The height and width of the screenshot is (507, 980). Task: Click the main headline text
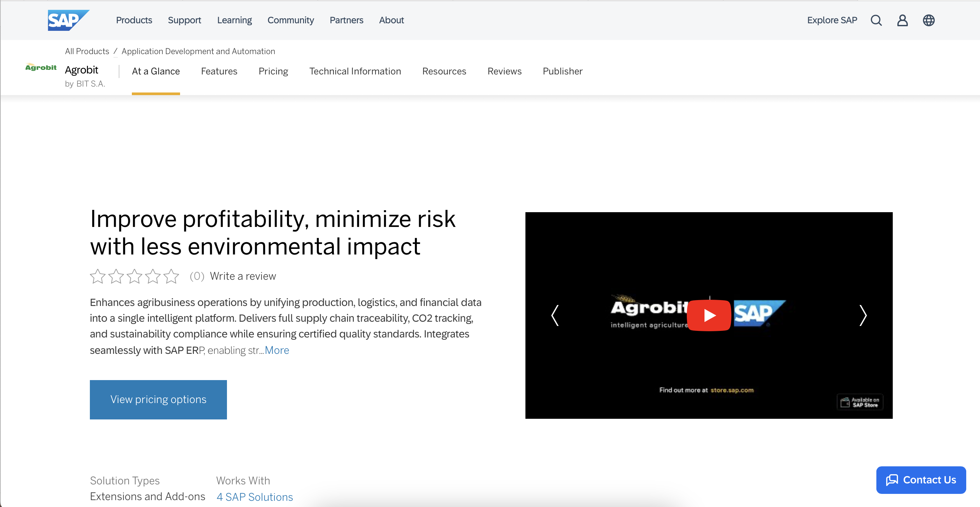[273, 233]
